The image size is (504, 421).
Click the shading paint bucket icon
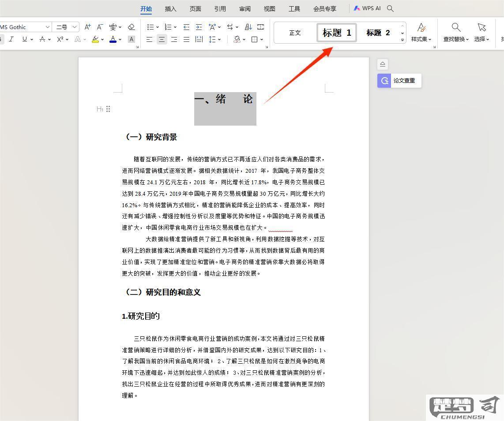237,40
